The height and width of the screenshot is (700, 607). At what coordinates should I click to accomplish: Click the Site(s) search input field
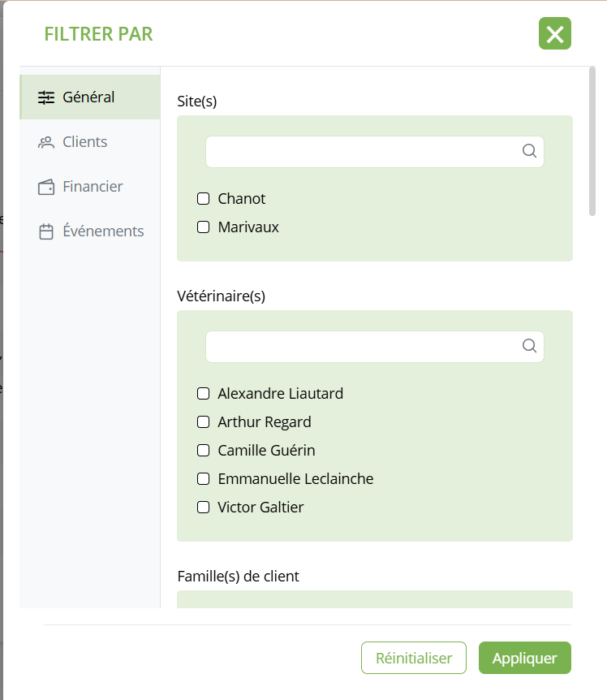362,152
